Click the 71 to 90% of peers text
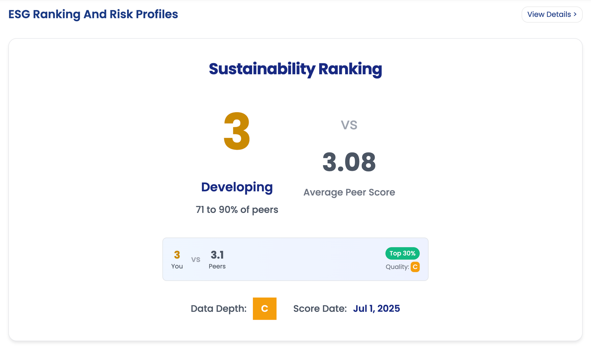This screenshot has width=591, height=364. click(x=237, y=210)
